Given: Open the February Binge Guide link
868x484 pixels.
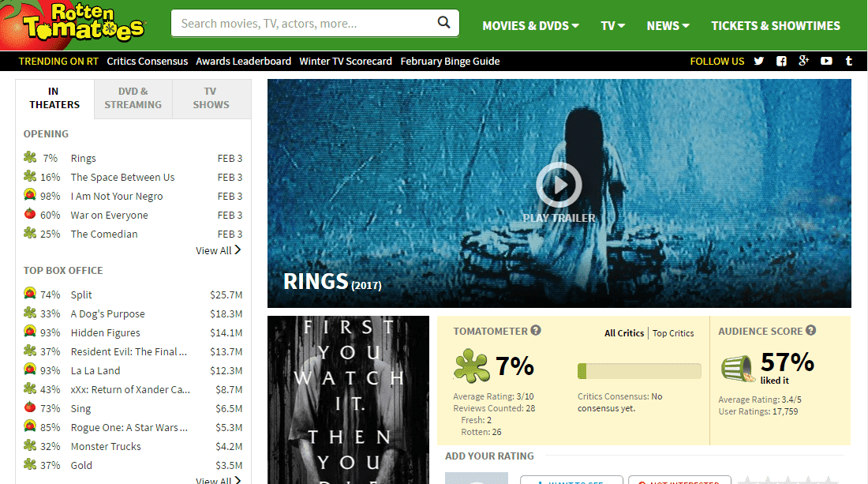Looking at the screenshot, I should point(450,61).
